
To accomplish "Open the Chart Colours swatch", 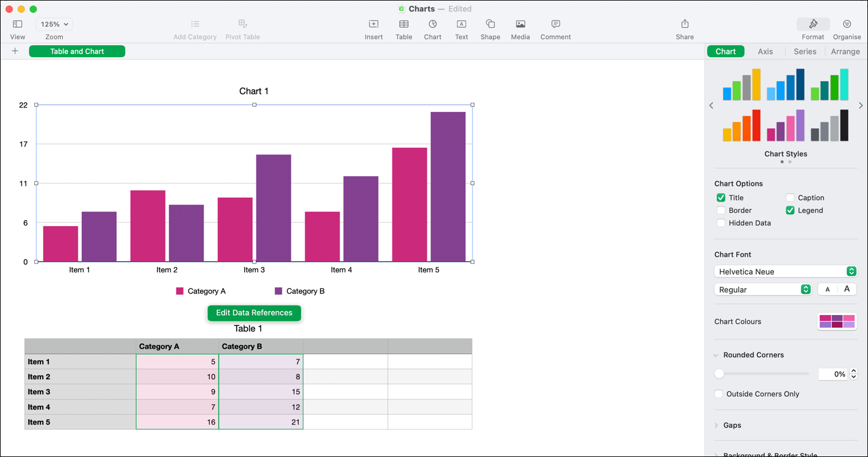I will click(837, 322).
